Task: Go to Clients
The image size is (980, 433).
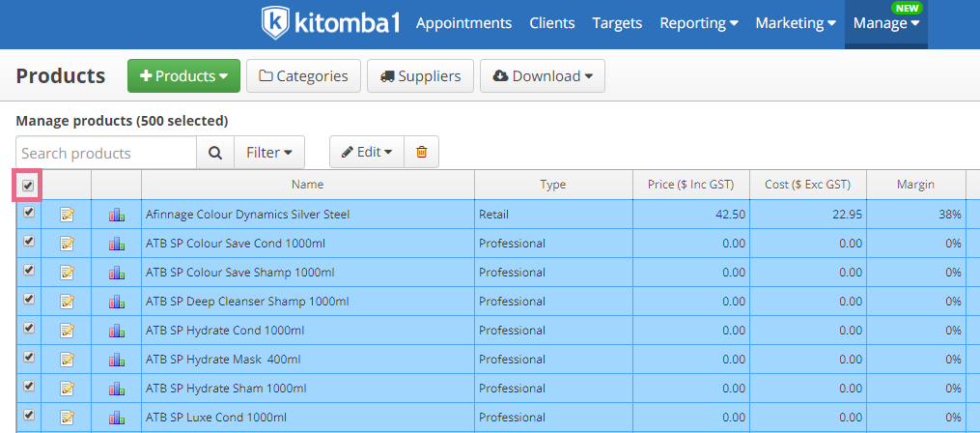Action: click(x=552, y=23)
